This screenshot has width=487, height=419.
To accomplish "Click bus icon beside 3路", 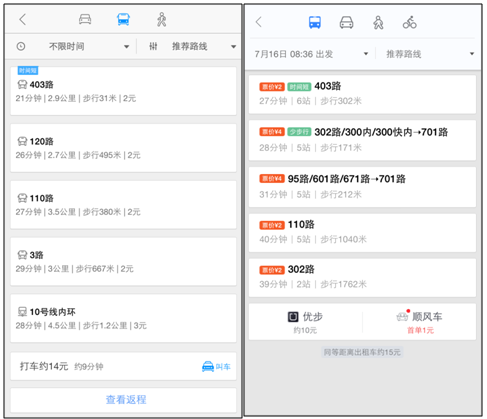I will pyautogui.click(x=22, y=255).
